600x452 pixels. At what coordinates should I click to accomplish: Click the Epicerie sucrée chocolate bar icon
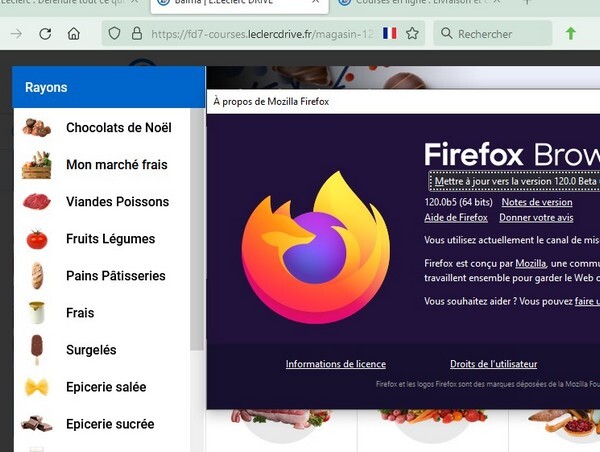[36, 424]
